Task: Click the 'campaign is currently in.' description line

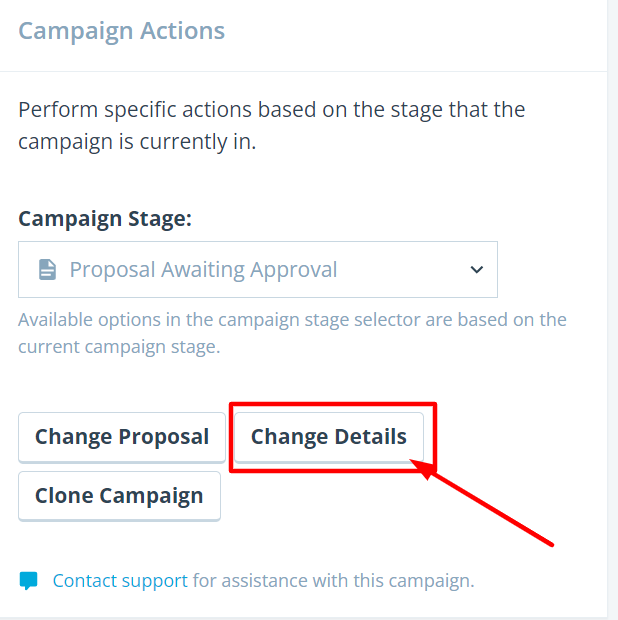Action: coord(137,142)
